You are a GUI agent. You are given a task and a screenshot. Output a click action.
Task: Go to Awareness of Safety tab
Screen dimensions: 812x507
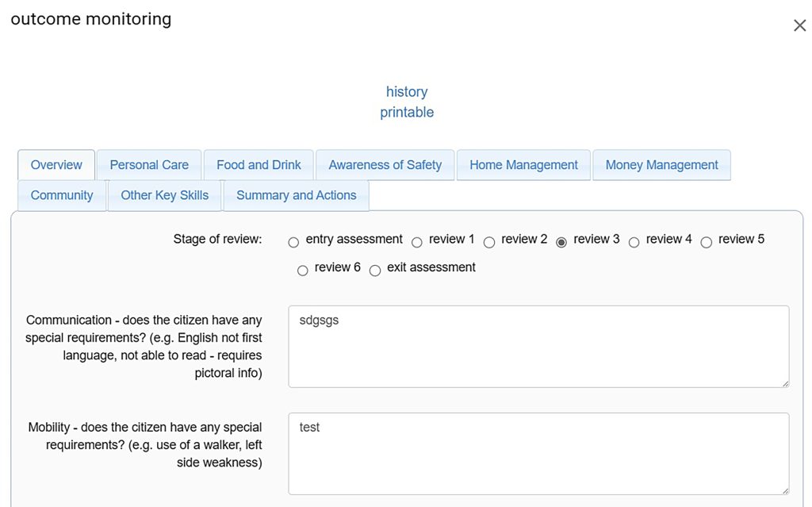385,165
